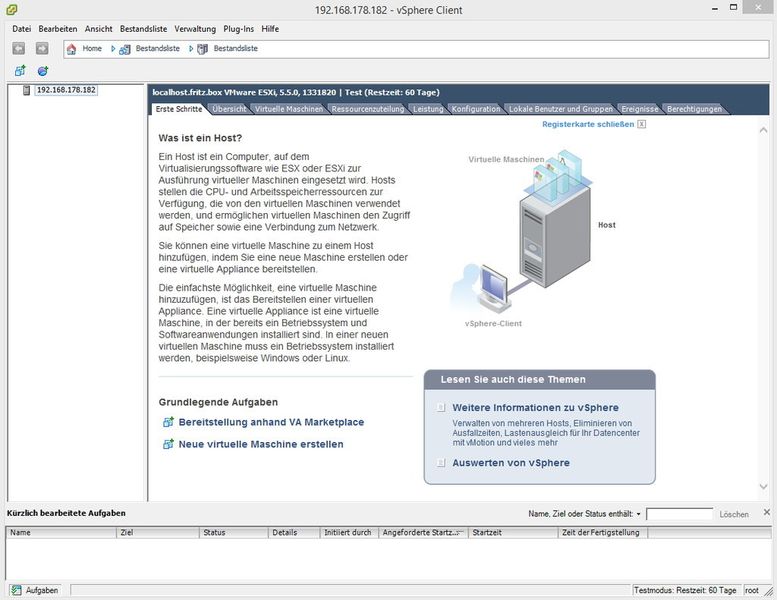Screen dimensions: 777x600
Task: Open Weitere Informationen zu vSphere link
Action: [x=535, y=407]
